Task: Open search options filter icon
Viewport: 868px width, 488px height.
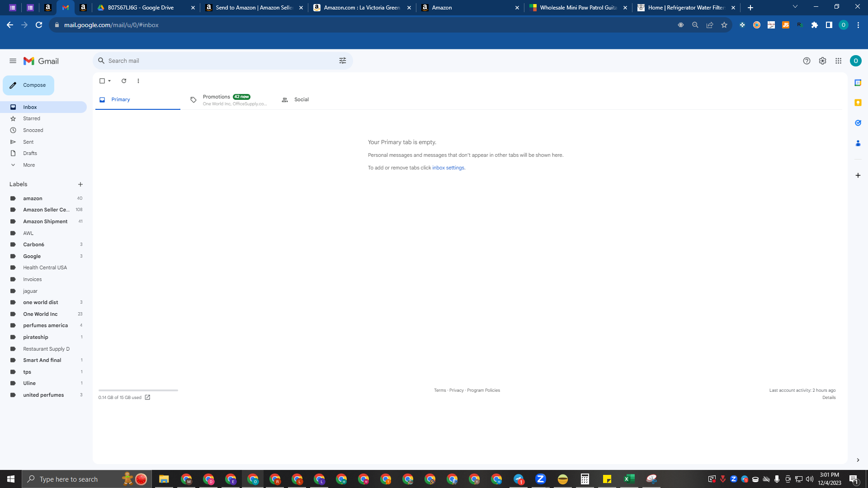Action: click(343, 61)
